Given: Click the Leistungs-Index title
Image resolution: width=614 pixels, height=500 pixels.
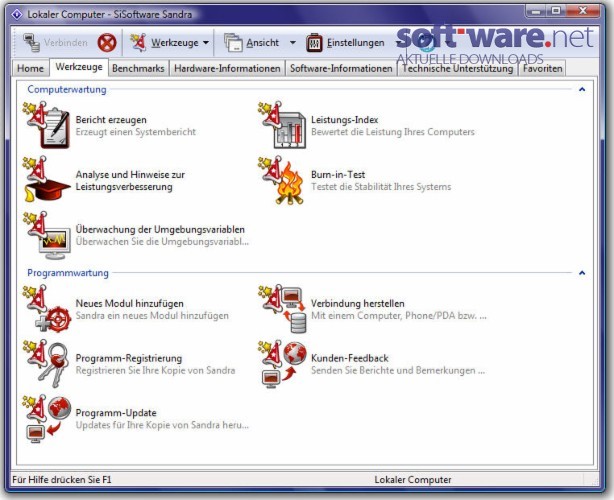Looking at the screenshot, I should [345, 120].
